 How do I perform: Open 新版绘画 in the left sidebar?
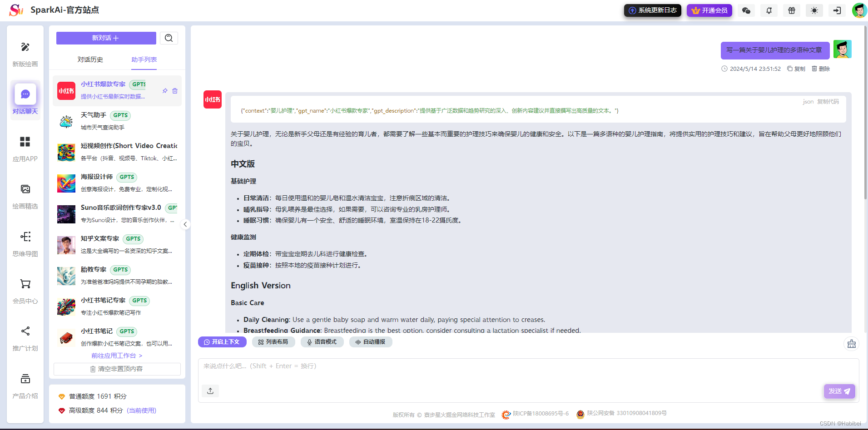tap(25, 54)
